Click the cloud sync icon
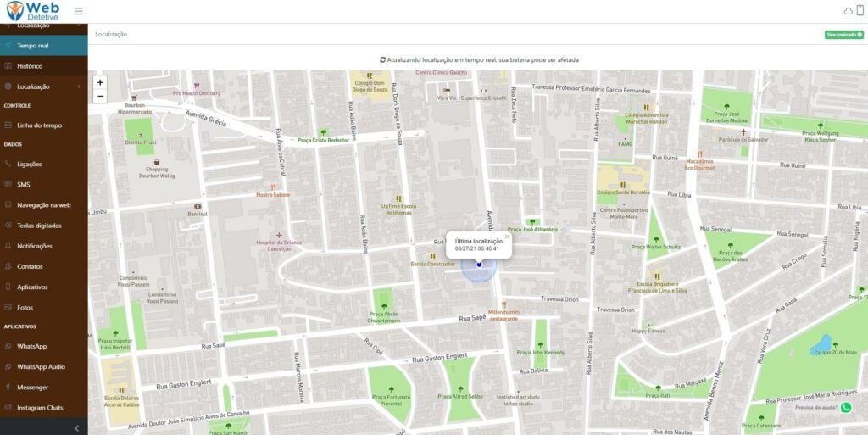Image resolution: width=868 pixels, height=435 pixels. click(848, 10)
